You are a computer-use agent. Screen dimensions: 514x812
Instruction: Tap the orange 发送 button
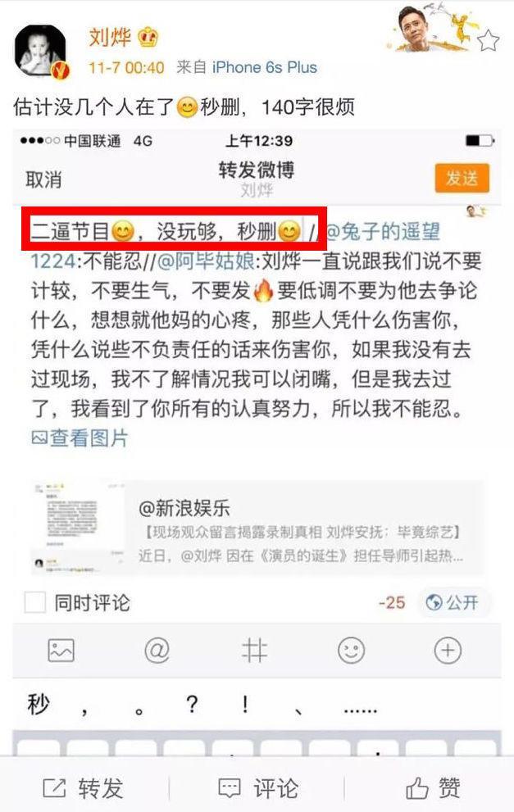click(x=462, y=178)
